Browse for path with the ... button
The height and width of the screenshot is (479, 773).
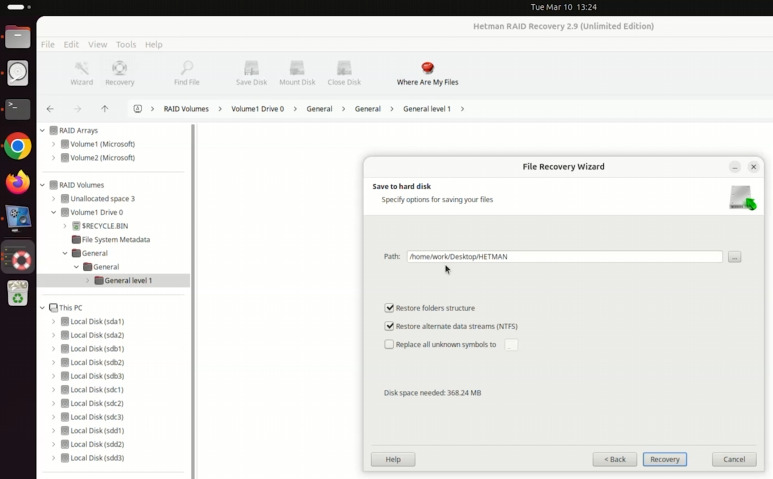pos(735,257)
